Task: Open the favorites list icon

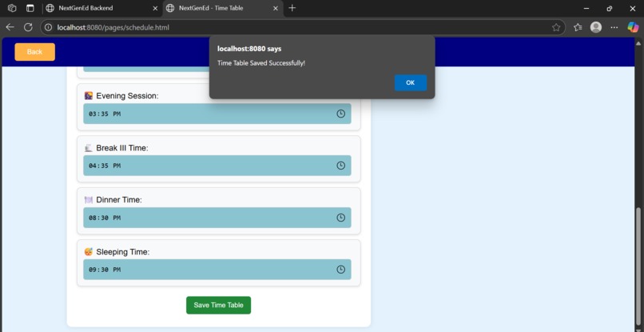Action: (x=578, y=27)
